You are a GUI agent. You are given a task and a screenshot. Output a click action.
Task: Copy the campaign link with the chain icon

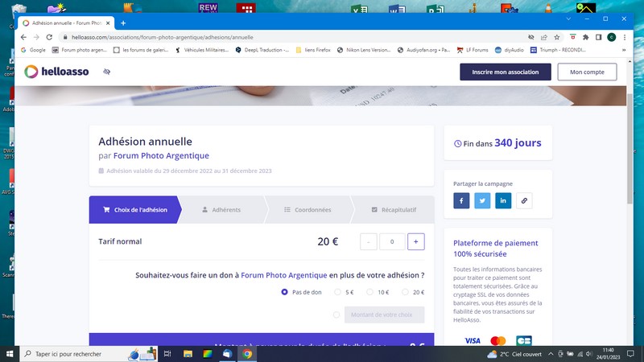524,200
